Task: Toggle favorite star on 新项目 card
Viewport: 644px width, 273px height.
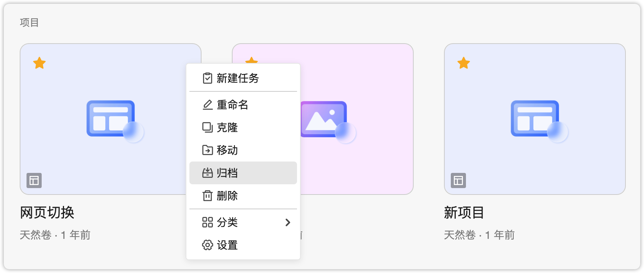Action: (x=463, y=63)
